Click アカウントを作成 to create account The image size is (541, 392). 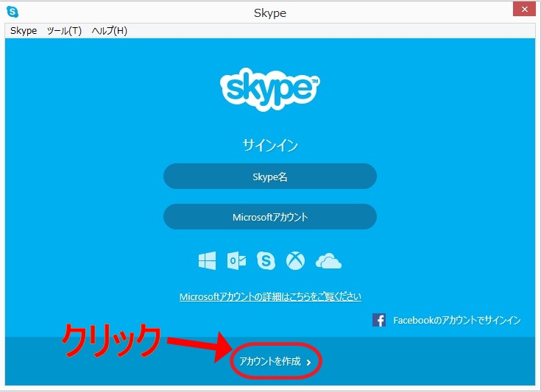pyautogui.click(x=270, y=361)
